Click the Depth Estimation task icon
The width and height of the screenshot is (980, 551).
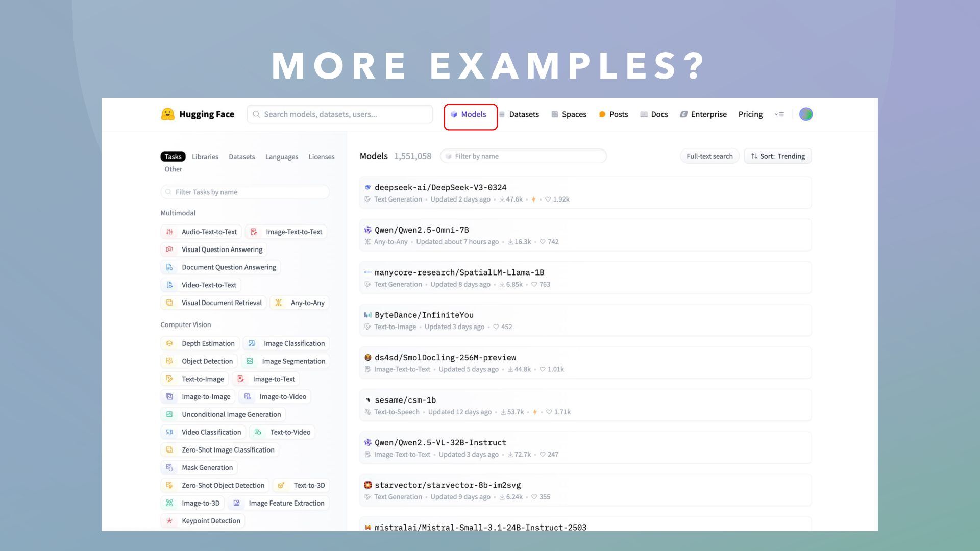(169, 343)
